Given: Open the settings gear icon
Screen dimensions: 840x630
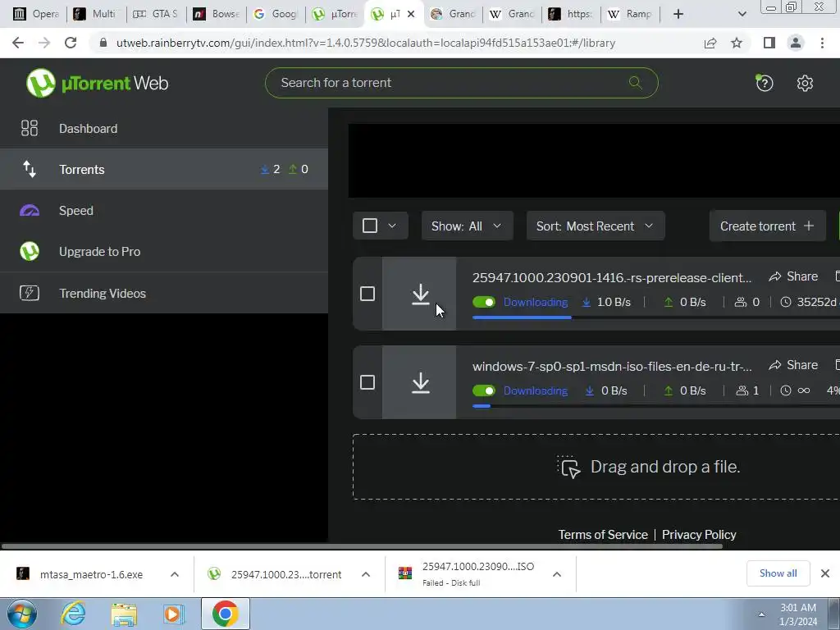Looking at the screenshot, I should click(x=805, y=83).
